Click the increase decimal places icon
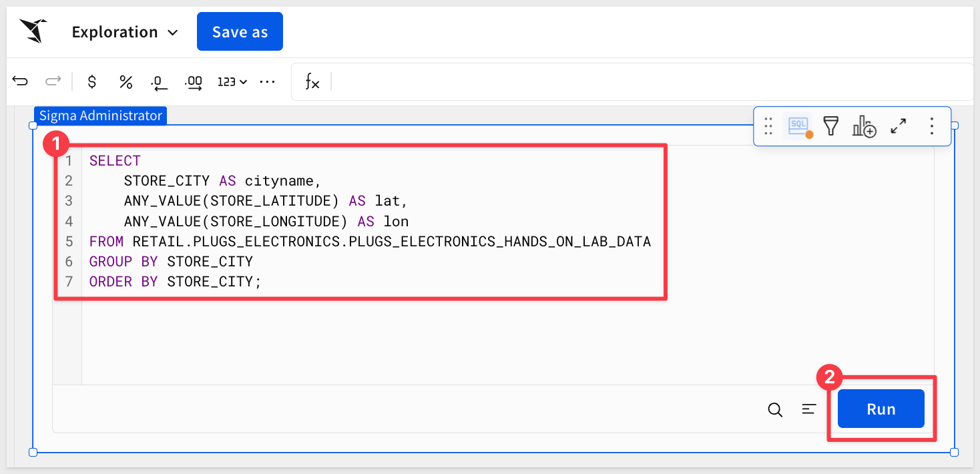Viewport: 980px width, 474px height. [x=194, y=83]
